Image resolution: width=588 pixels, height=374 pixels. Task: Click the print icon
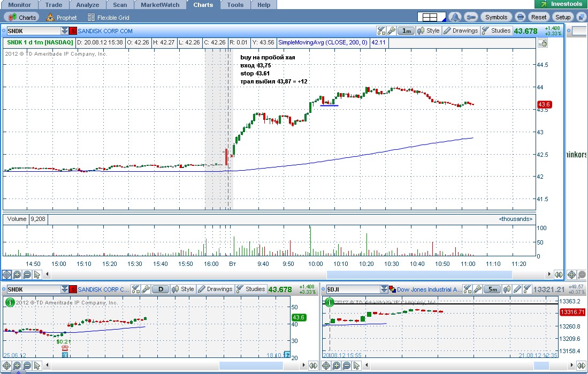pyautogui.click(x=520, y=17)
